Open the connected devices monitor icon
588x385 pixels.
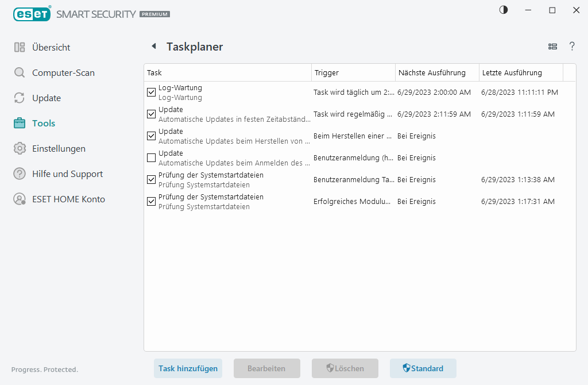552,47
